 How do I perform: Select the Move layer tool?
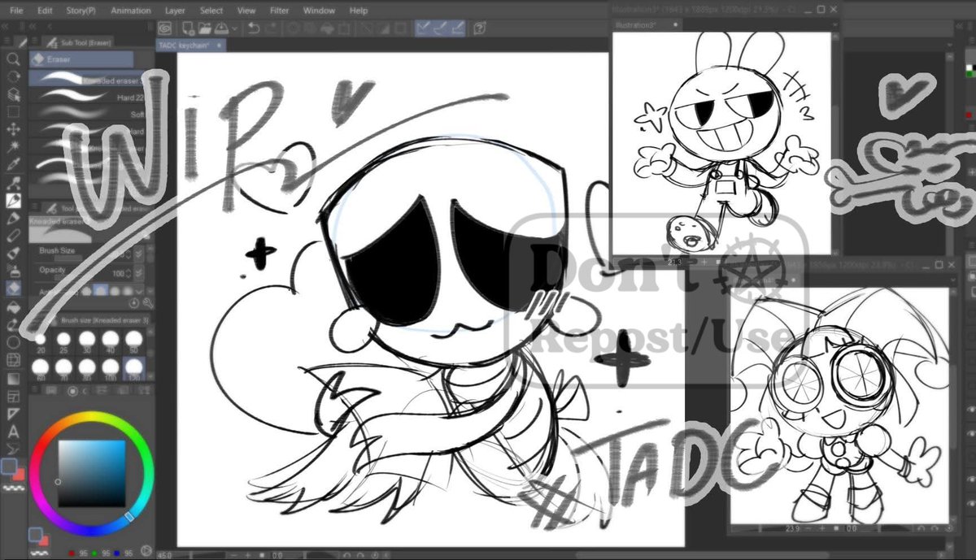(13, 128)
